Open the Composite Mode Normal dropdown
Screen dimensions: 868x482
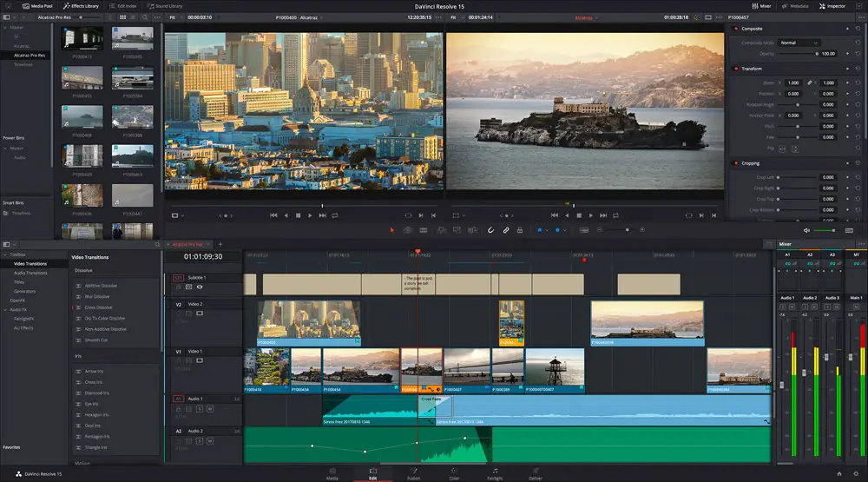799,43
